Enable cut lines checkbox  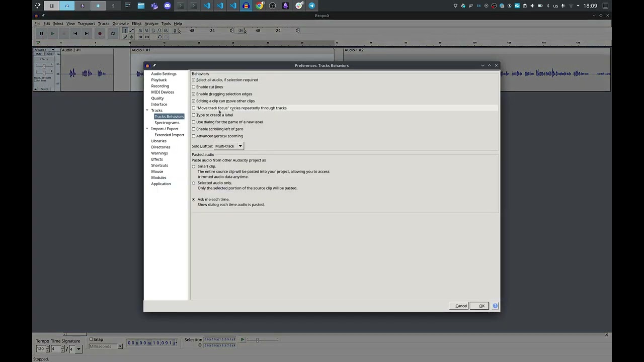coord(194,87)
